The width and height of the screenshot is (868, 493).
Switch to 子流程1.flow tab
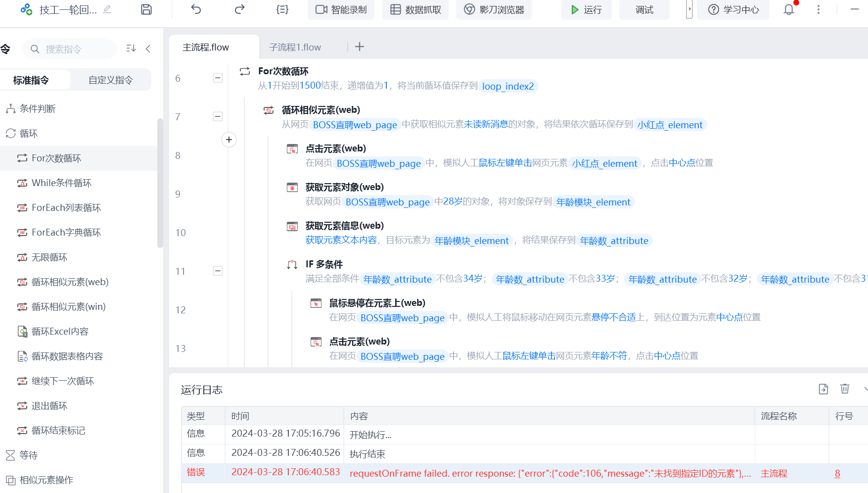(x=295, y=48)
